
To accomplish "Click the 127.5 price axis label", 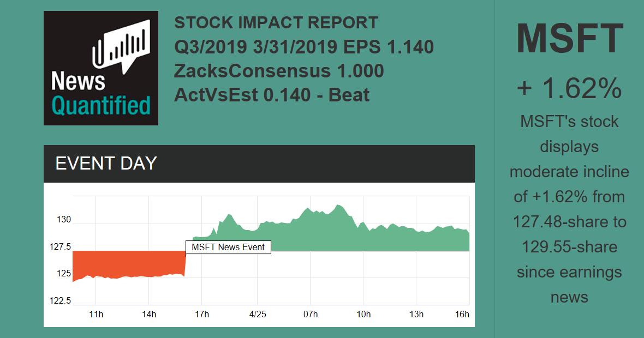I will [61, 247].
